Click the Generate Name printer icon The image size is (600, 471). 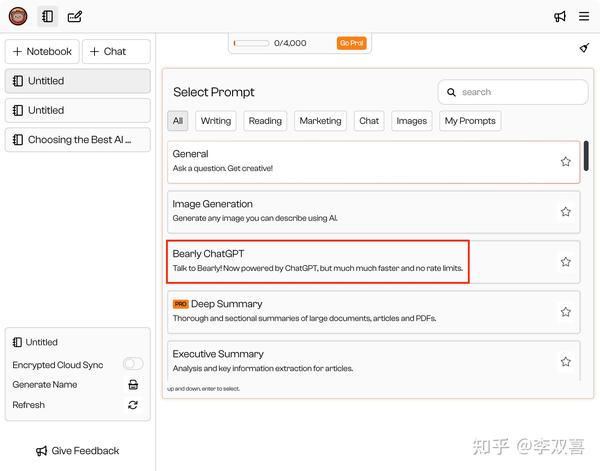click(x=133, y=385)
